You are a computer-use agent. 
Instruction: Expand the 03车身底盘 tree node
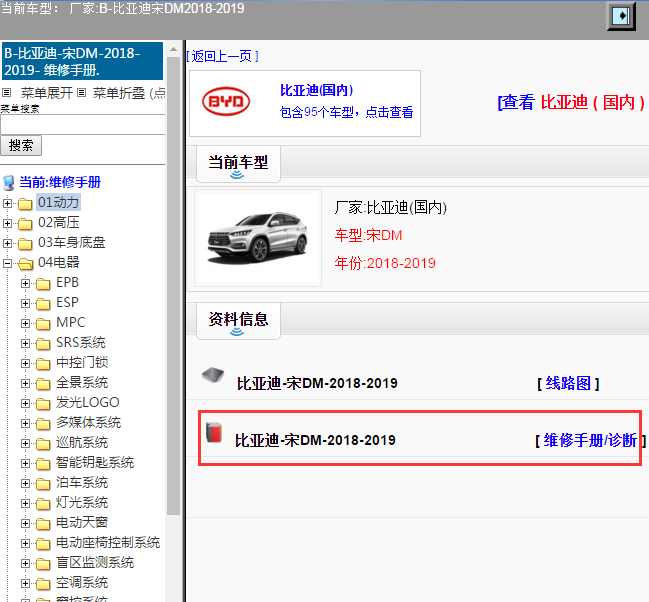coord(7,243)
